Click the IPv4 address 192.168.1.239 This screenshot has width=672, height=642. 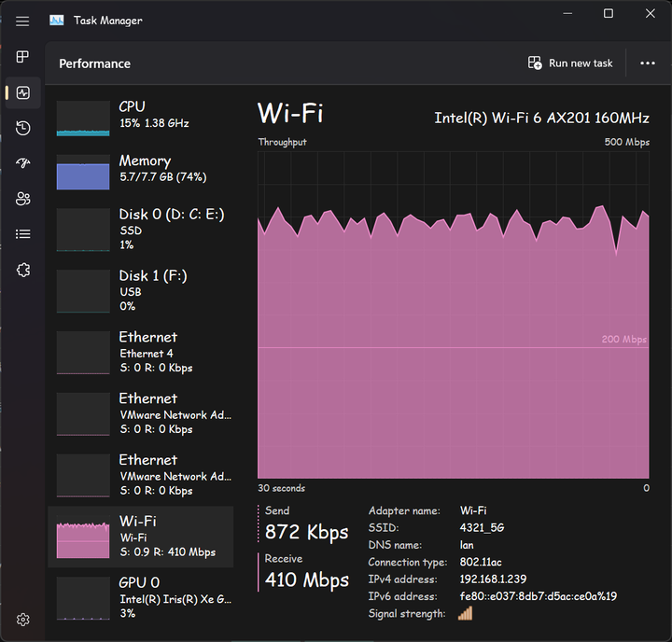pos(493,579)
